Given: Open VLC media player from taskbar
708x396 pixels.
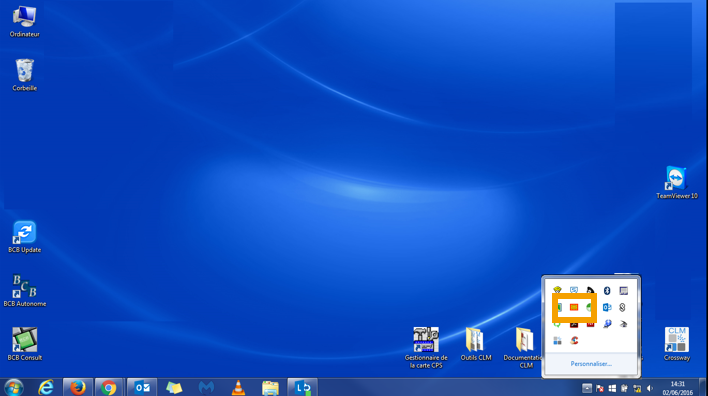Looking at the screenshot, I should click(x=238, y=387).
